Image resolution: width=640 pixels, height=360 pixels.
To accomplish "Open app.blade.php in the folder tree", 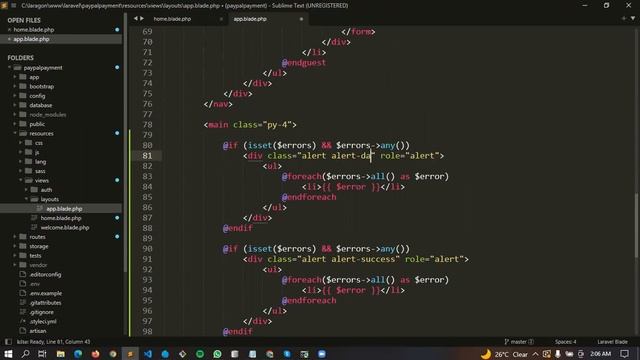I will coord(64,209).
